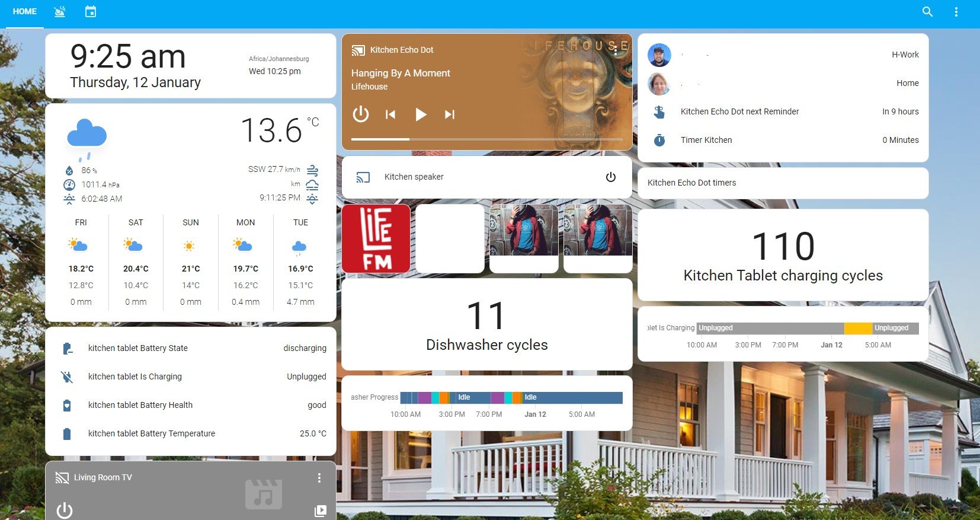Open Living Room TV options menu

click(319, 477)
